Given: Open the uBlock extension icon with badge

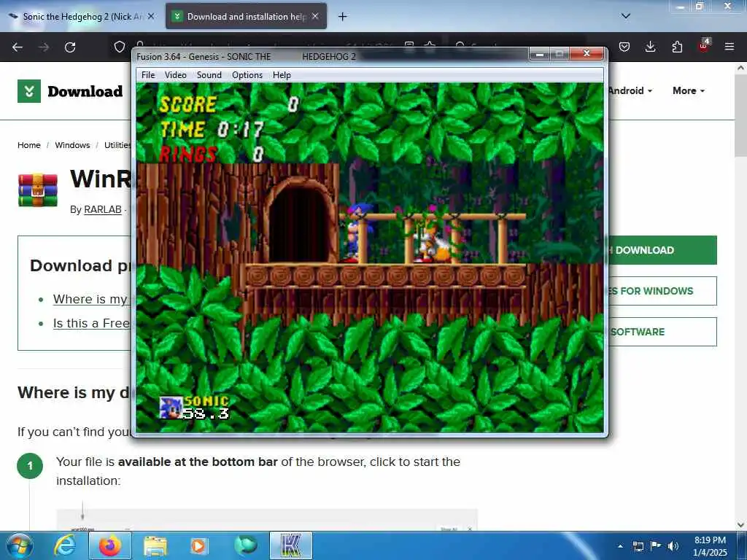Looking at the screenshot, I should [x=704, y=46].
